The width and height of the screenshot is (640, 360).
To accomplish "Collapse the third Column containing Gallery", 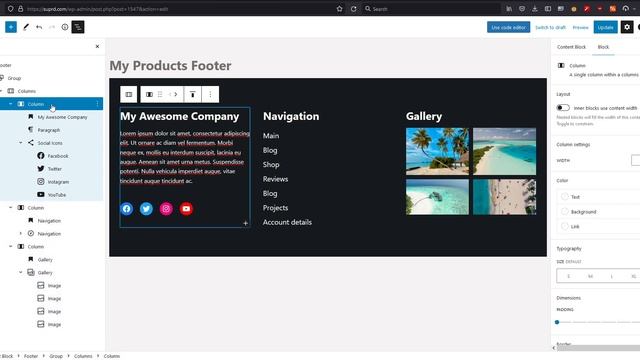I will point(11,247).
